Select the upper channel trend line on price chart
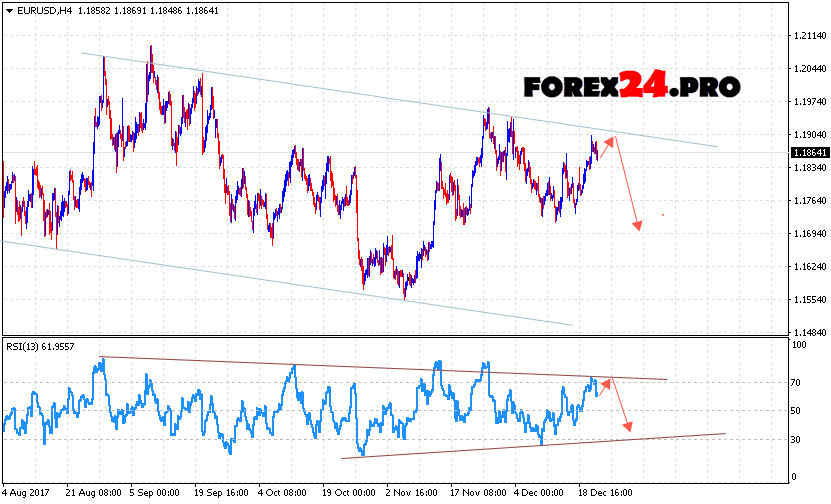Image resolution: width=831 pixels, height=504 pixels. click(x=400, y=100)
